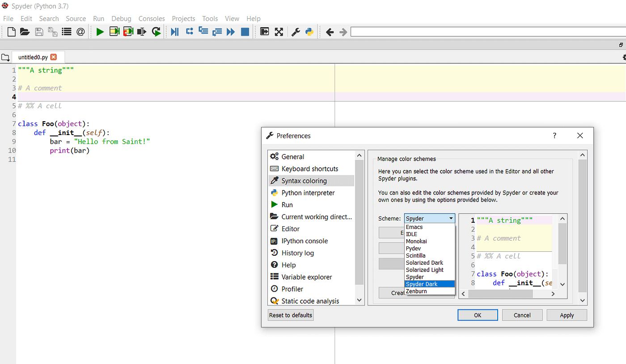Open Preferences using the toolbar wrench icon
The height and width of the screenshot is (364, 626).
pyautogui.click(x=295, y=32)
